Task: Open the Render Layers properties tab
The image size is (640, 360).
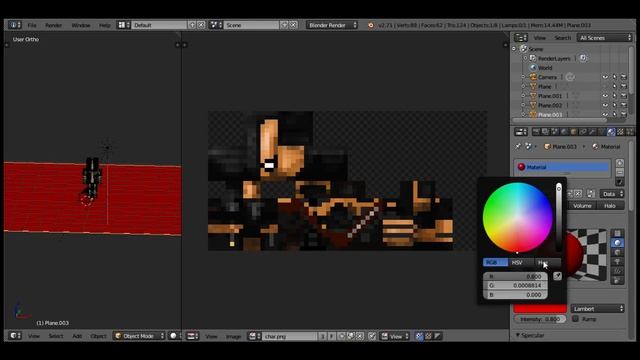Action: pos(545,131)
